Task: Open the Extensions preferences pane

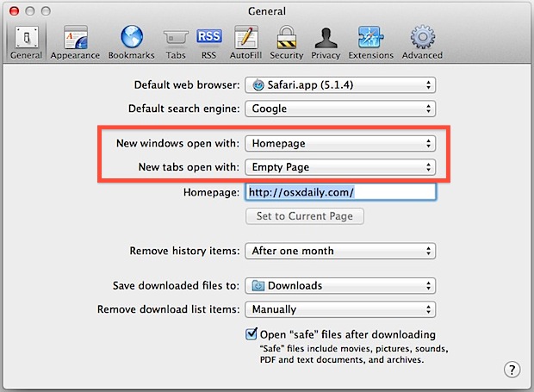Action: [x=370, y=42]
